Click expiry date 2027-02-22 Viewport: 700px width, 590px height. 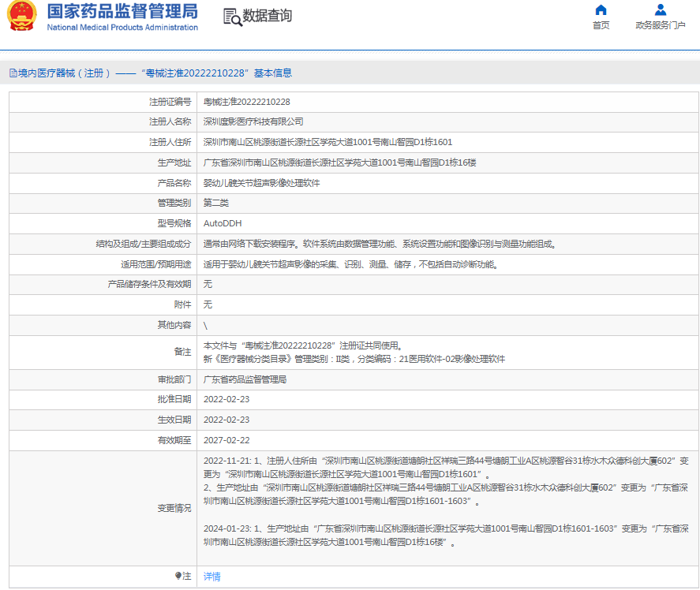[x=226, y=440]
